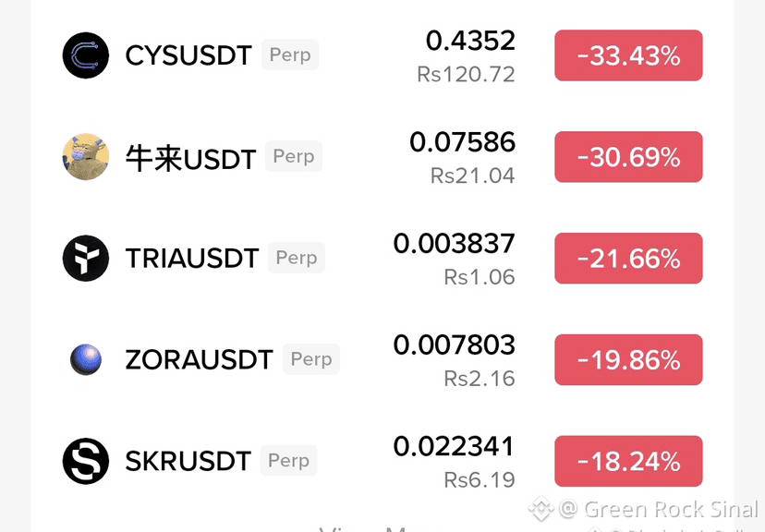Select the -21.66% change badge

(x=628, y=258)
